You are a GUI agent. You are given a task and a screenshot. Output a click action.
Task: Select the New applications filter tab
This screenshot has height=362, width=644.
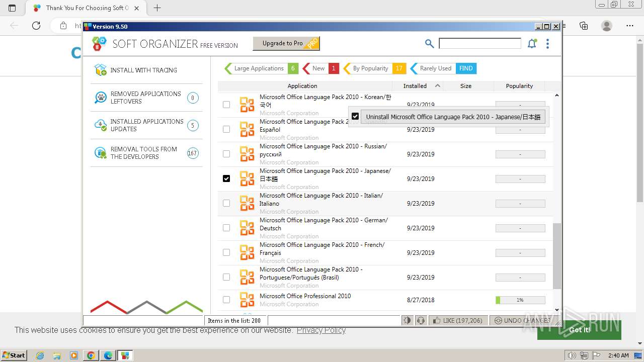321,68
